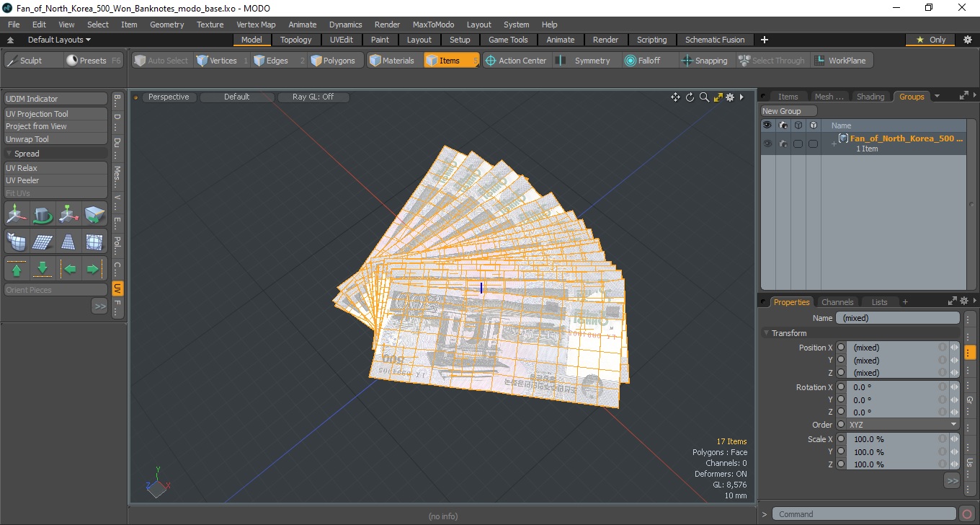The width and height of the screenshot is (980, 525).
Task: Click the Command input field
Action: pos(865,514)
